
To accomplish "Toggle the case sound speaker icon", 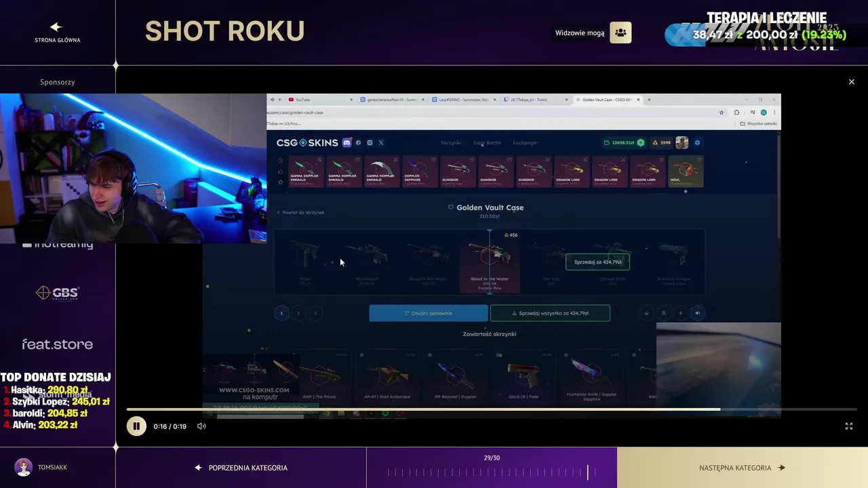I will (x=698, y=313).
